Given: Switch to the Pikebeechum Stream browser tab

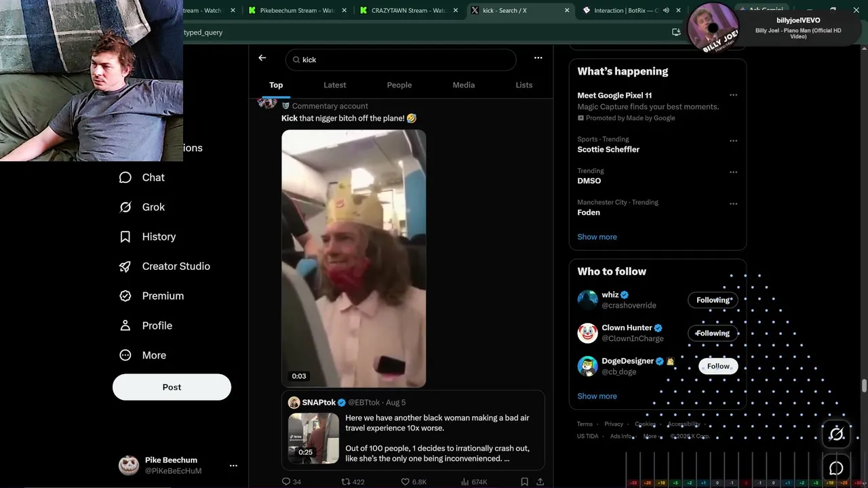Looking at the screenshot, I should point(297,10).
